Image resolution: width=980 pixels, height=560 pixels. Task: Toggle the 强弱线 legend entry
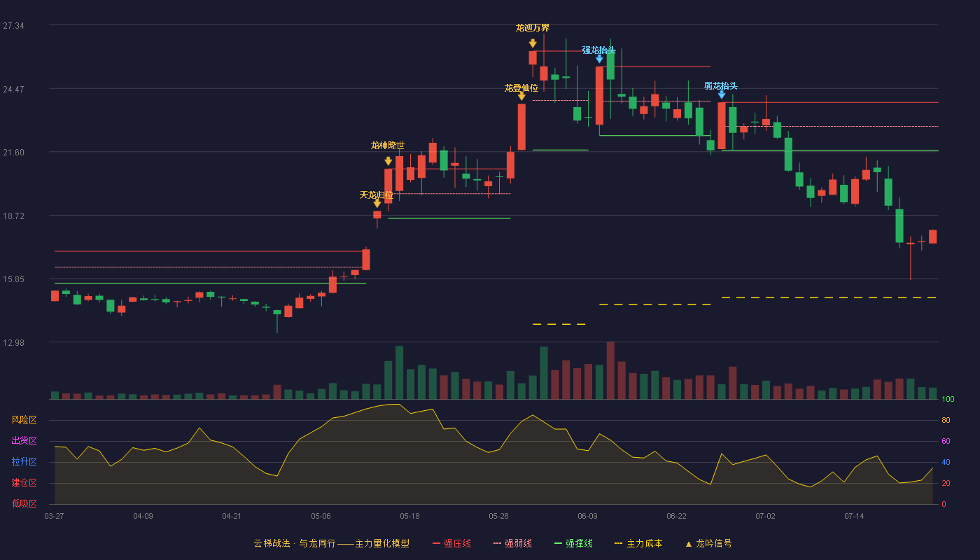tap(512, 543)
